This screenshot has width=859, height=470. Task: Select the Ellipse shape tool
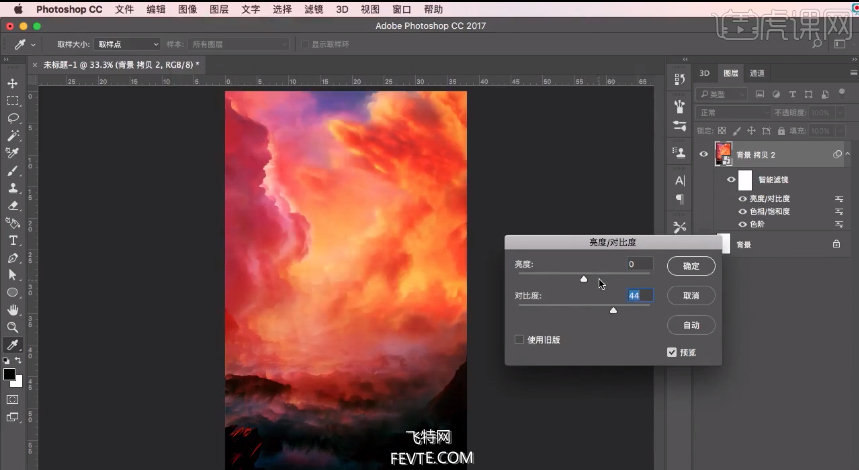tap(12, 293)
